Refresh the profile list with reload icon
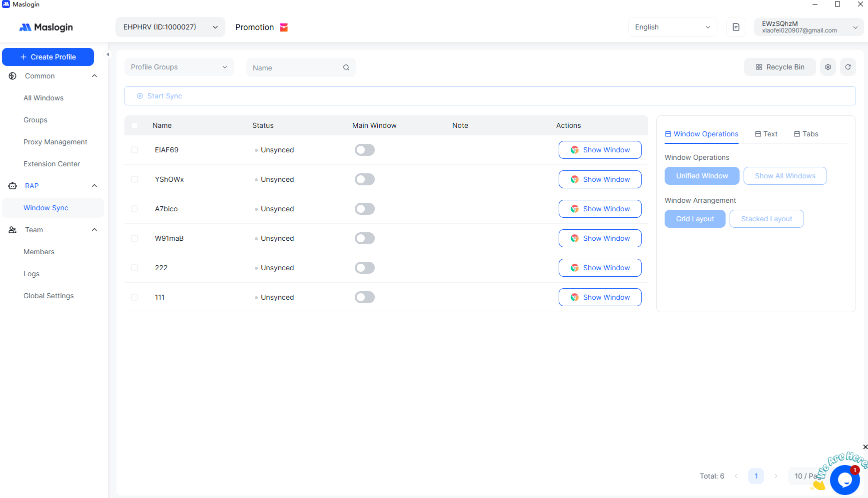This screenshot has height=498, width=868. tap(848, 67)
